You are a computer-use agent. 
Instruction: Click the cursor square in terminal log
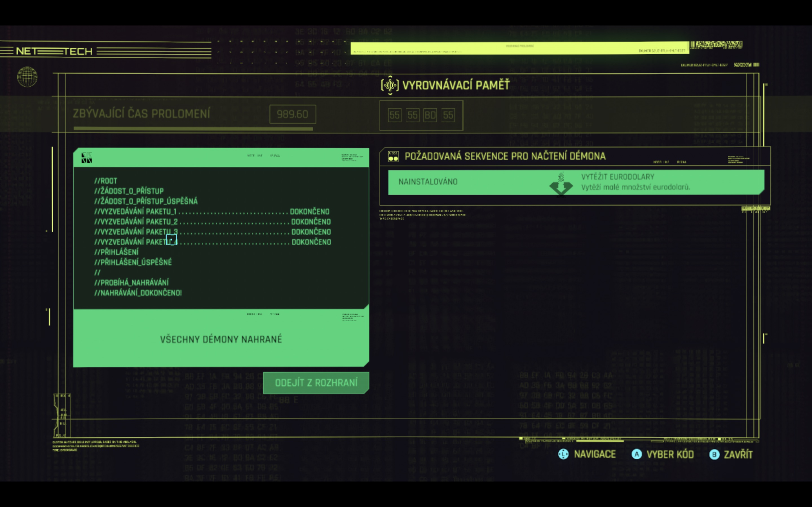(x=171, y=240)
